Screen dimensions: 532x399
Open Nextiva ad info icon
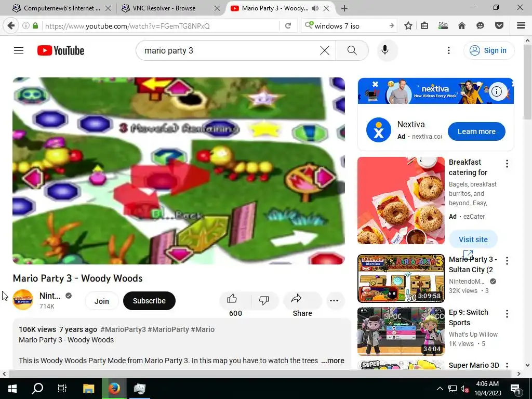[496, 91]
